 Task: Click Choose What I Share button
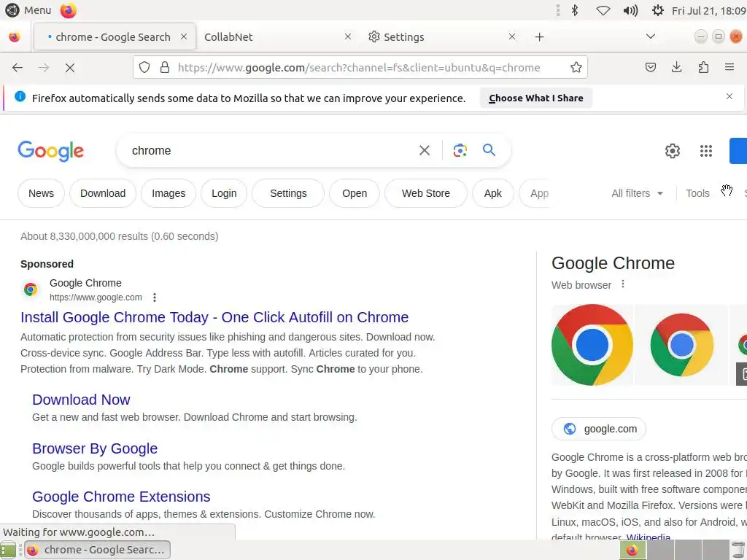536,98
